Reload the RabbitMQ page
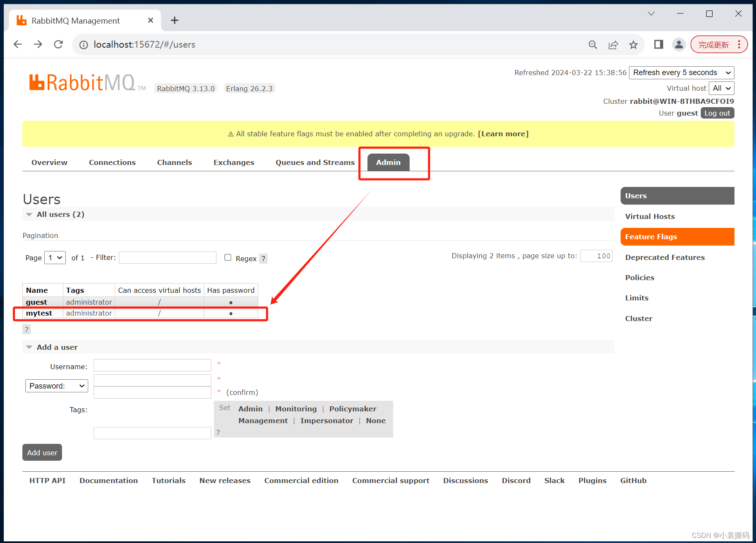This screenshot has width=756, height=543. click(x=58, y=44)
